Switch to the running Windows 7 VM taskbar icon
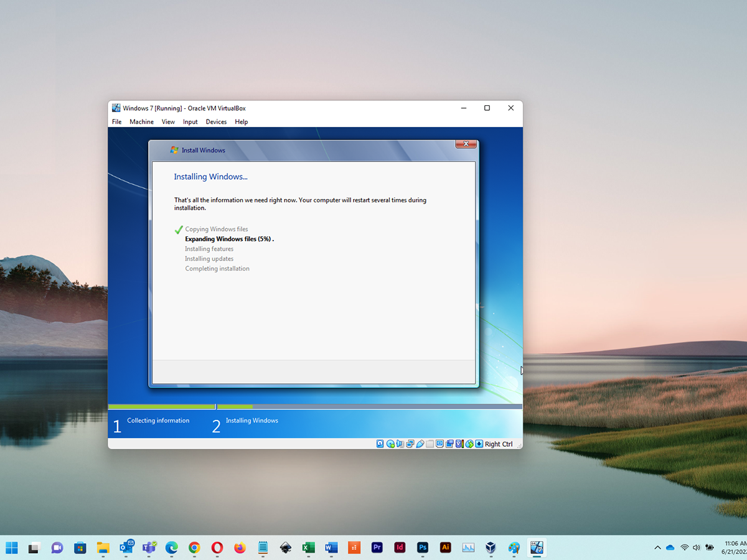The image size is (747, 560). pyautogui.click(x=537, y=548)
